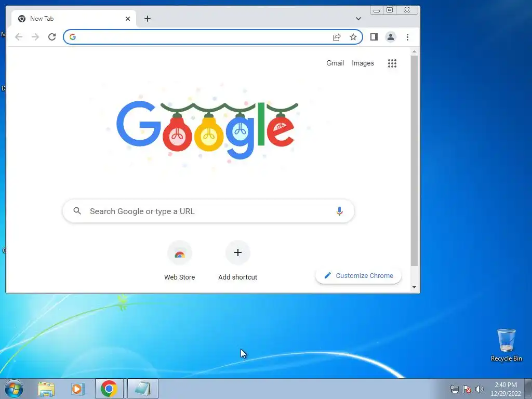Click the Customize Chrome button

[x=358, y=275]
